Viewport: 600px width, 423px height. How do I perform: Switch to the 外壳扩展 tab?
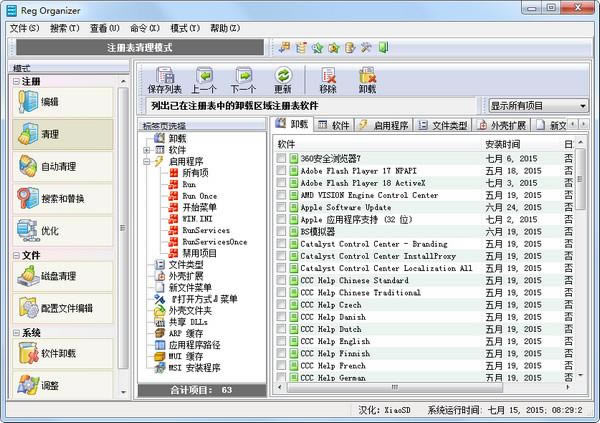pos(502,125)
